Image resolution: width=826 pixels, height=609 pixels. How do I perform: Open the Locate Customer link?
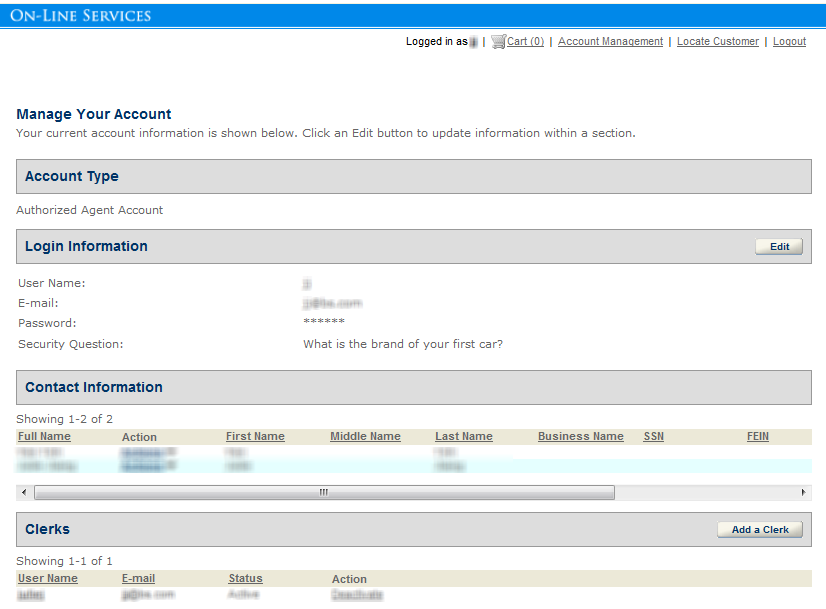717,42
